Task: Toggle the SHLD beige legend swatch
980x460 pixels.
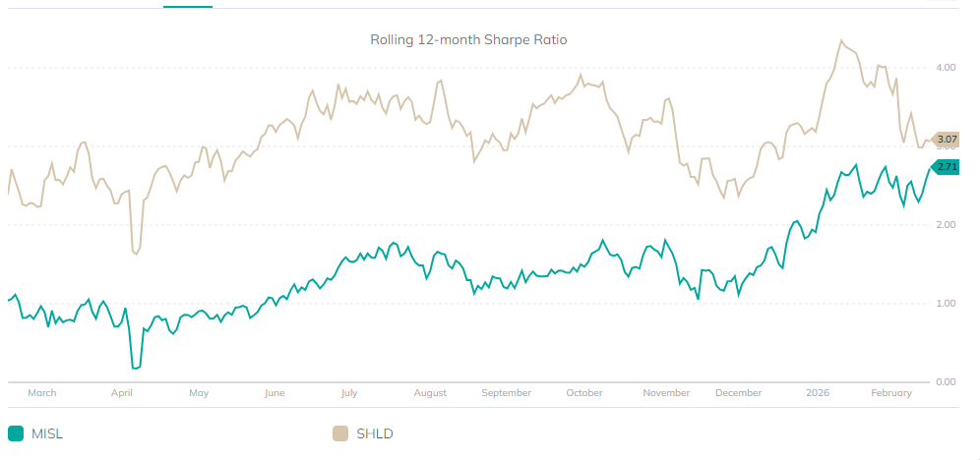Action: 341,433
